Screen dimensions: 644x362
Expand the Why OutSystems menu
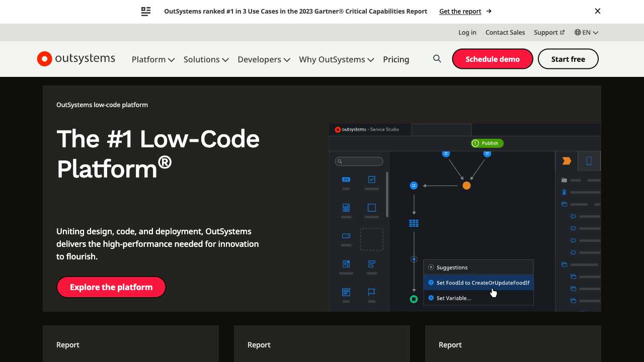tap(337, 59)
